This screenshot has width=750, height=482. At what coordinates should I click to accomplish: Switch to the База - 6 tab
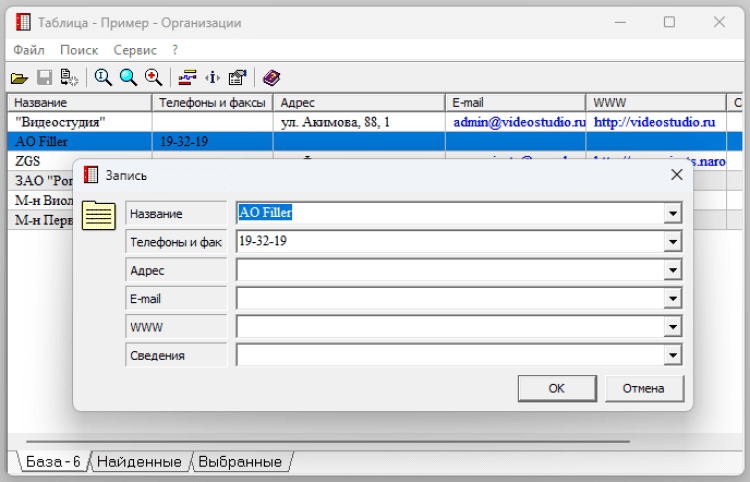click(x=53, y=461)
